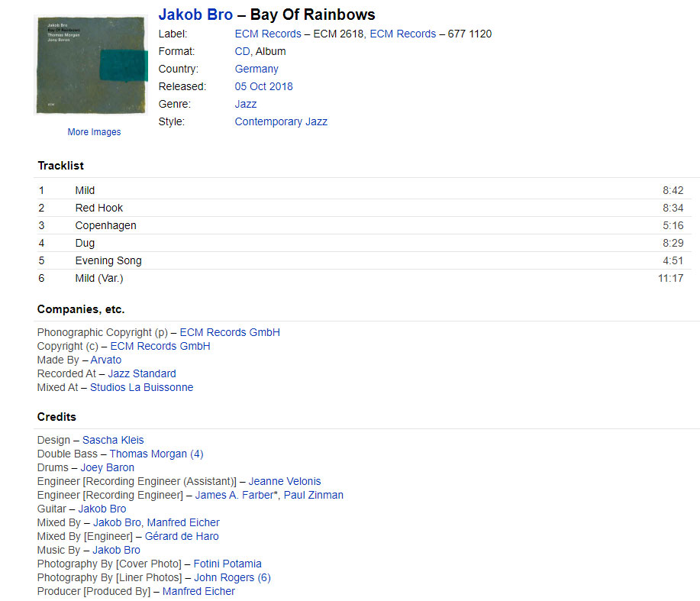Click the first ECM Records label link
Viewport: 700px width, 601px height.
pyautogui.click(x=267, y=34)
